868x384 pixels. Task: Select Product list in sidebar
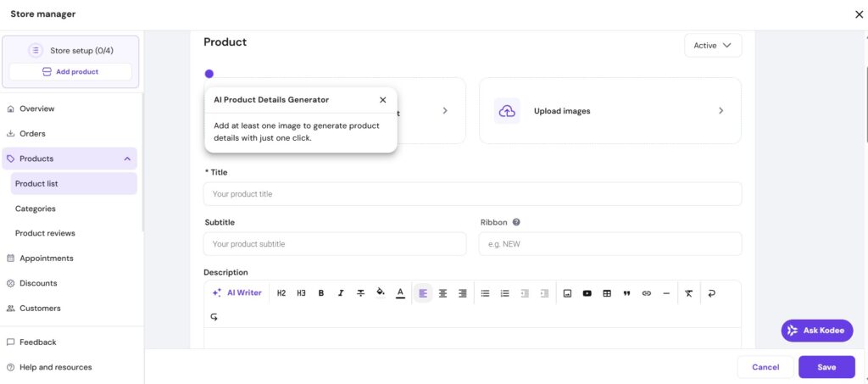point(74,184)
